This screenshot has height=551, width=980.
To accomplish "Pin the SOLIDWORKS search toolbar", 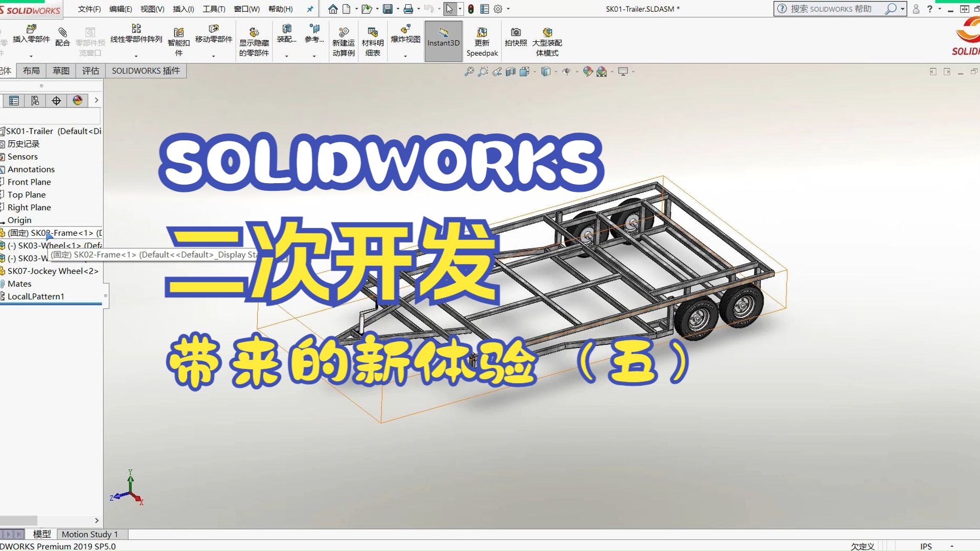I will (310, 9).
